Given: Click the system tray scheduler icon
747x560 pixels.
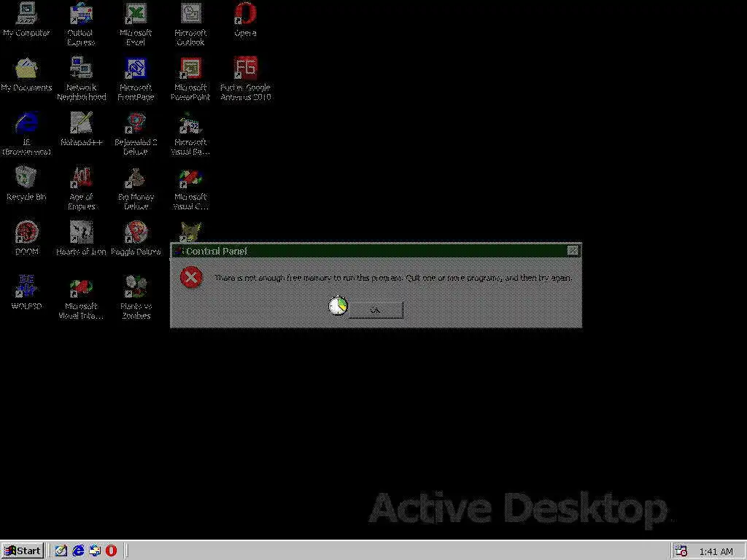Looking at the screenshot, I should click(681, 551).
